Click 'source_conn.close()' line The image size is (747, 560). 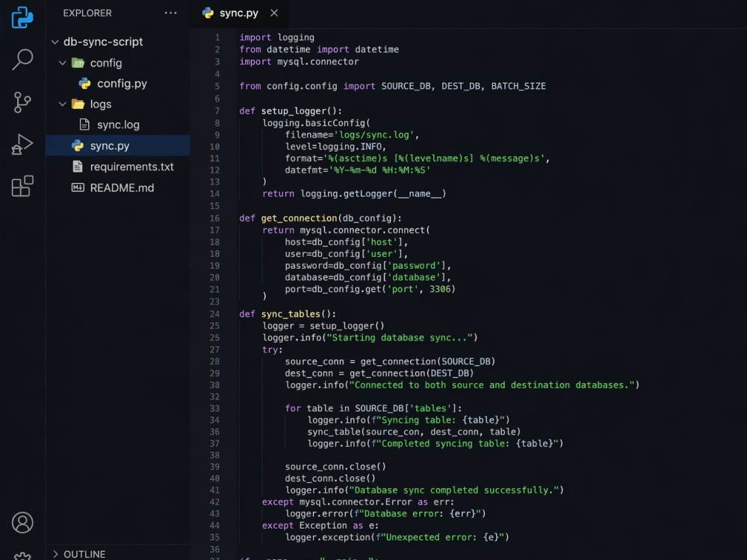pyautogui.click(x=335, y=467)
